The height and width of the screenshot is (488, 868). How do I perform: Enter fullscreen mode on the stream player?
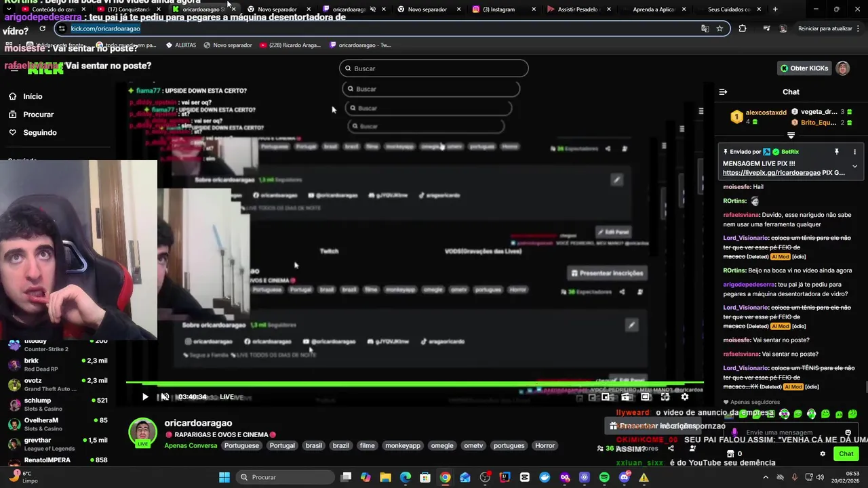pyautogui.click(x=665, y=397)
